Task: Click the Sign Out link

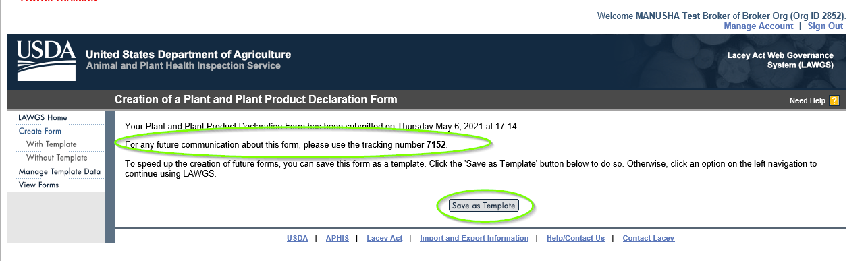Action: [x=825, y=26]
